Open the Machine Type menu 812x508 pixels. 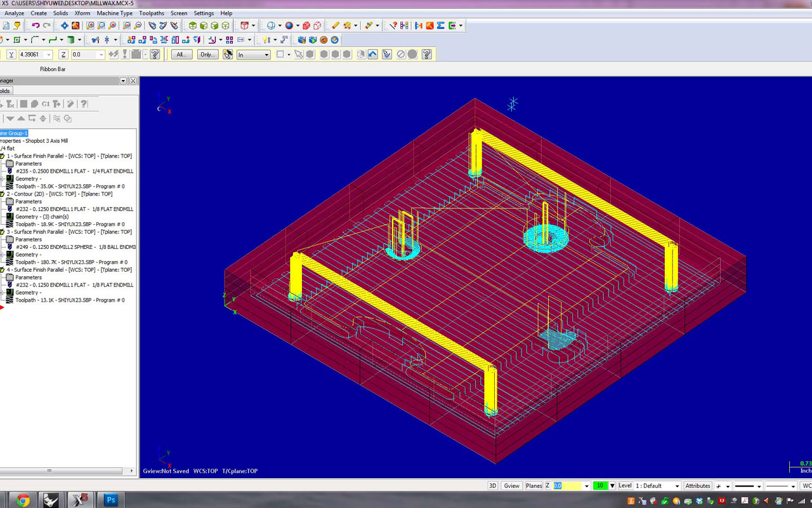click(x=114, y=13)
